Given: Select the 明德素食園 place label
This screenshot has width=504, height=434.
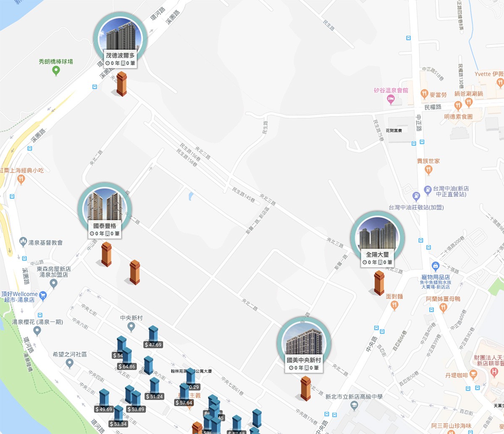Looking at the screenshot, I should 458,117.
